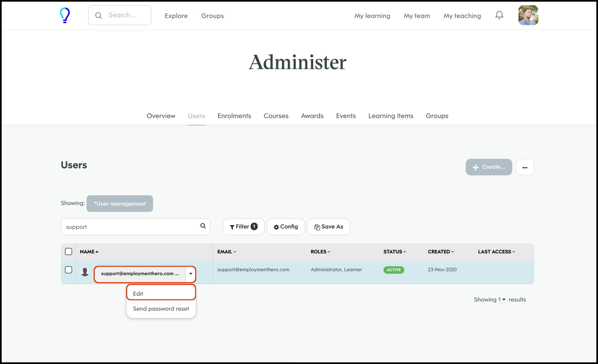598x364 pixels.
Task: Click the user profile avatar photo
Action: tap(528, 15)
